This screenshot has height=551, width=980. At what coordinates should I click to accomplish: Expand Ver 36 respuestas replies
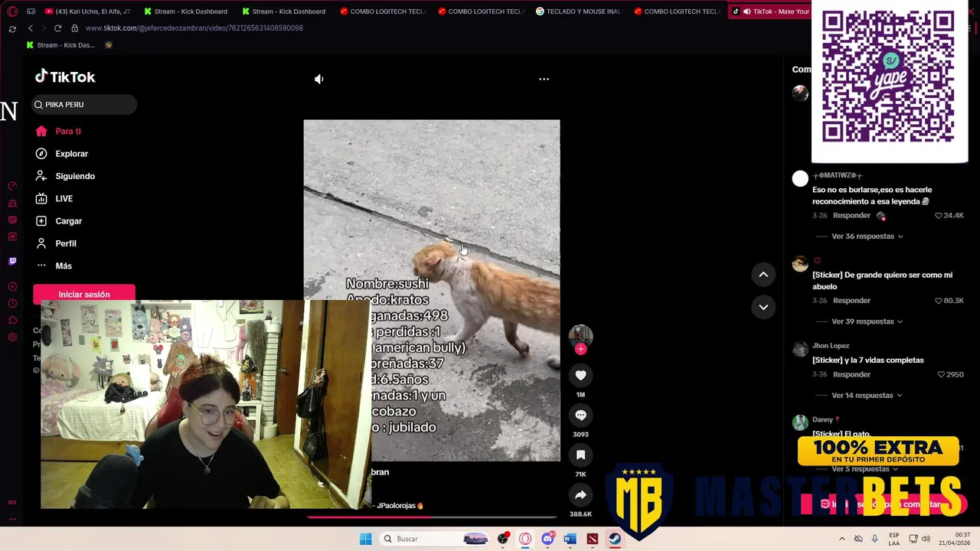pos(867,236)
